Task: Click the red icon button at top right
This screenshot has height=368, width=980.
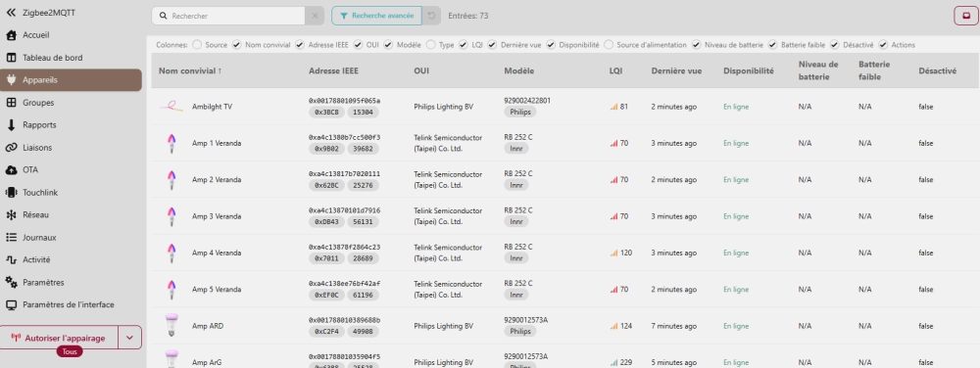Action: coord(965,16)
